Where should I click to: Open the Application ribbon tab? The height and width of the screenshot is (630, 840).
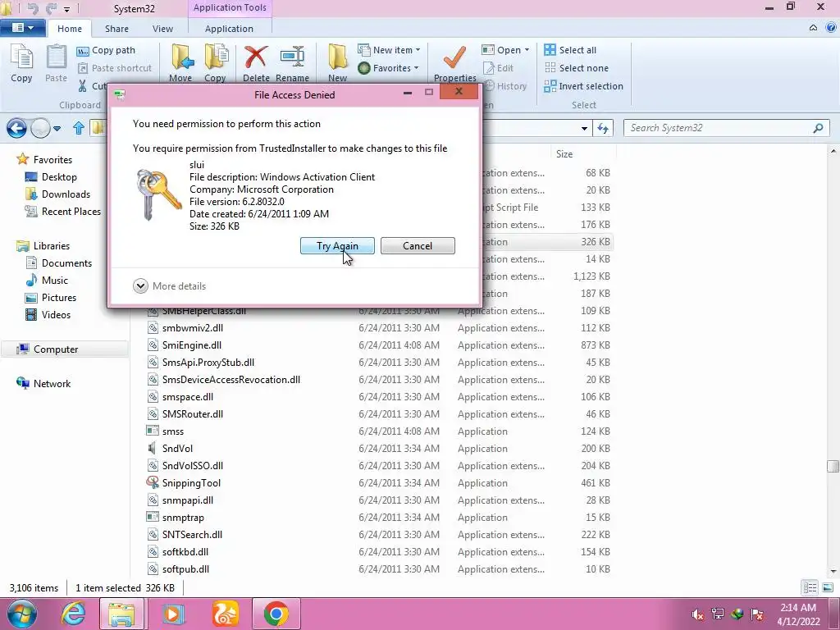click(230, 29)
